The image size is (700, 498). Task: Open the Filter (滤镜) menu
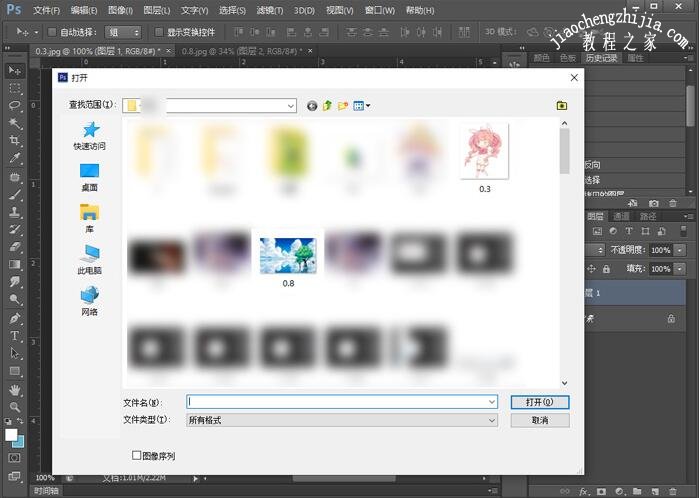[268, 10]
